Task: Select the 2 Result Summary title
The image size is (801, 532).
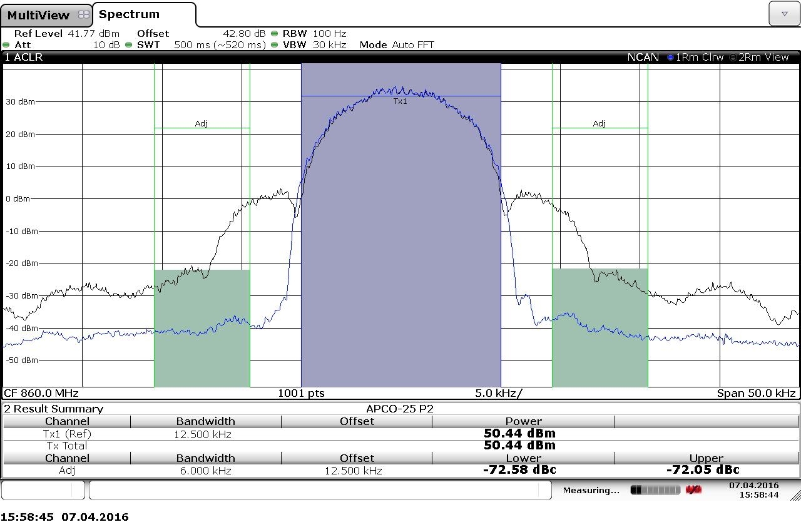Action: (x=54, y=409)
